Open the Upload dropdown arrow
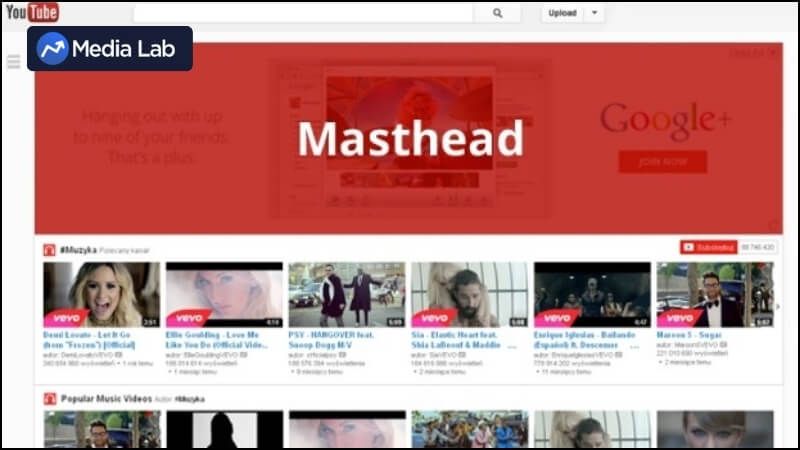 [x=594, y=13]
